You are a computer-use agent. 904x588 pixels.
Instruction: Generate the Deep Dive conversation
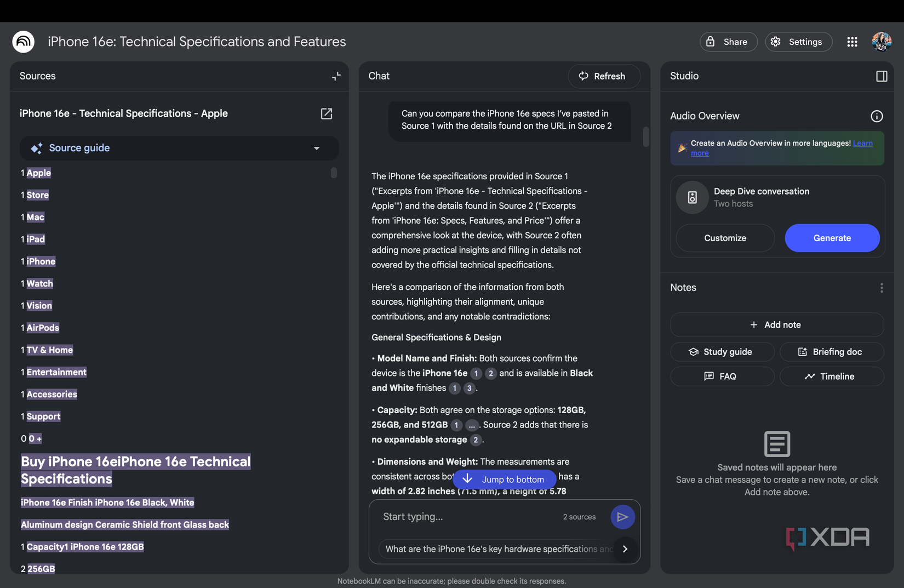coord(832,238)
